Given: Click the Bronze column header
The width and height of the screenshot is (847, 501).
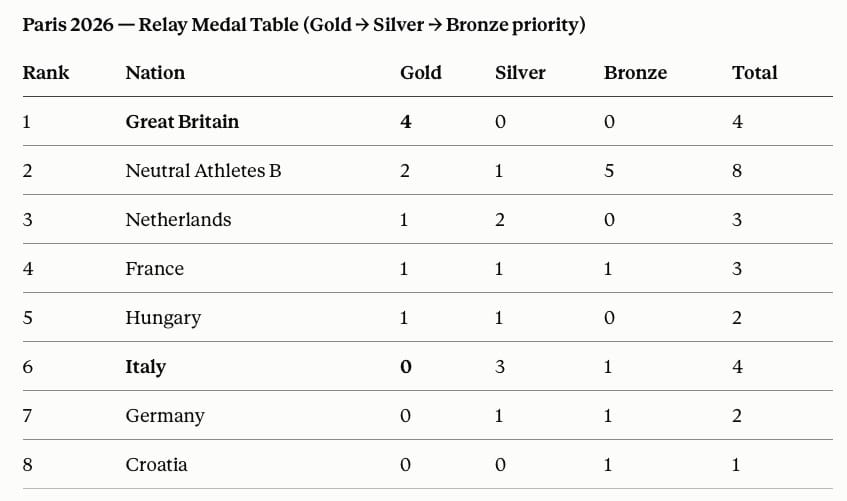Looking at the screenshot, I should (x=635, y=72).
